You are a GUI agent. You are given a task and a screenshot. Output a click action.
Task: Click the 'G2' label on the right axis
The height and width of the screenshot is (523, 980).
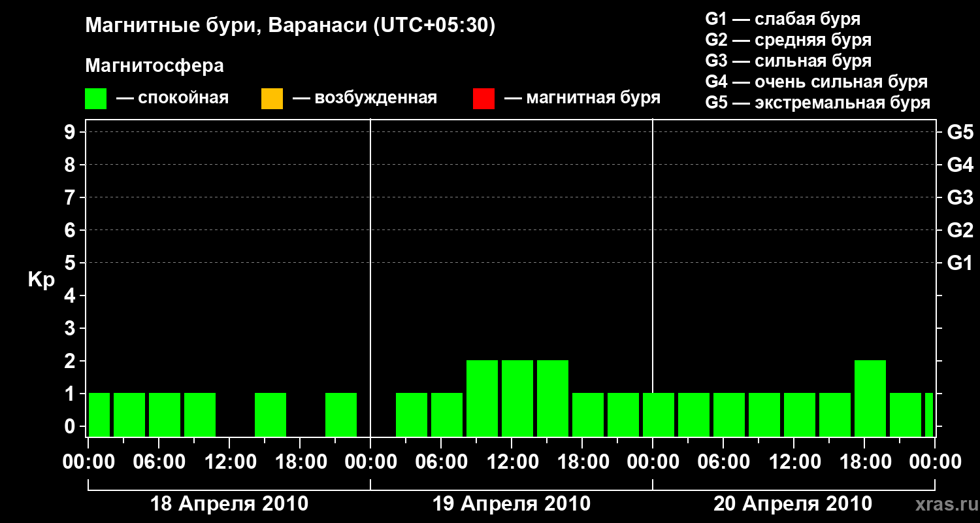[x=960, y=231]
